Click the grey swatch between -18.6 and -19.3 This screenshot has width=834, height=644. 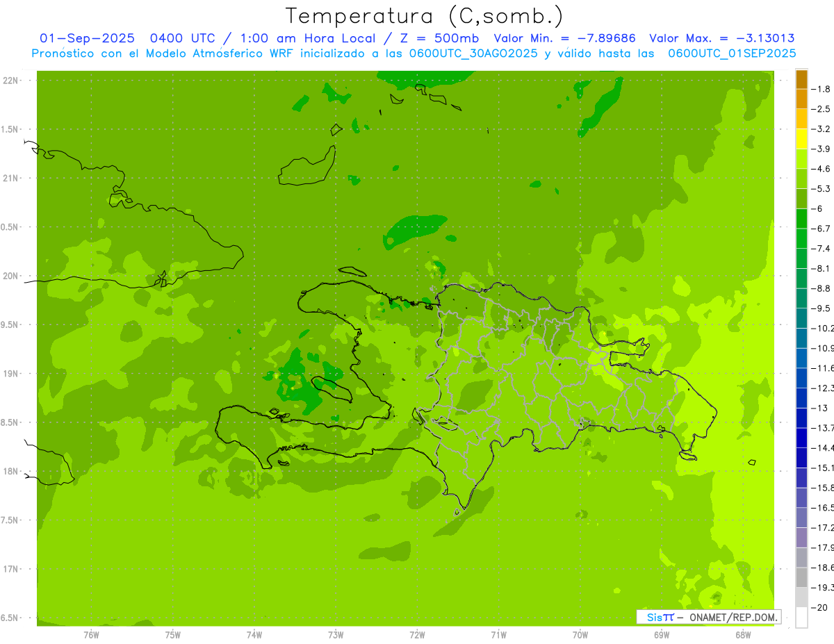point(801,577)
